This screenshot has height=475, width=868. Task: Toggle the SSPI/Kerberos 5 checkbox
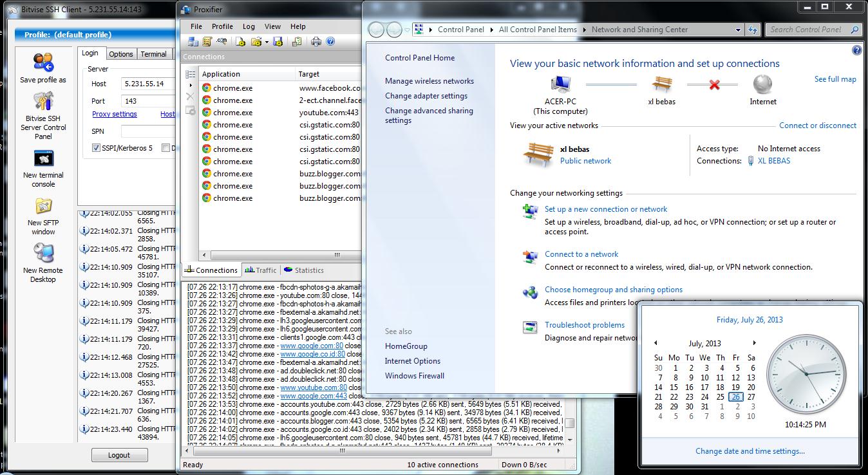tap(96, 148)
